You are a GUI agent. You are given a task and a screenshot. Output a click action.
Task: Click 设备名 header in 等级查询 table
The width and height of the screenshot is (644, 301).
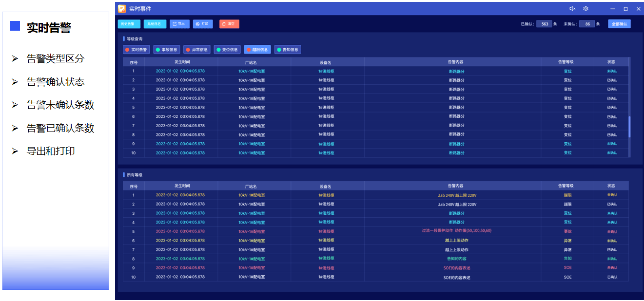(x=326, y=62)
